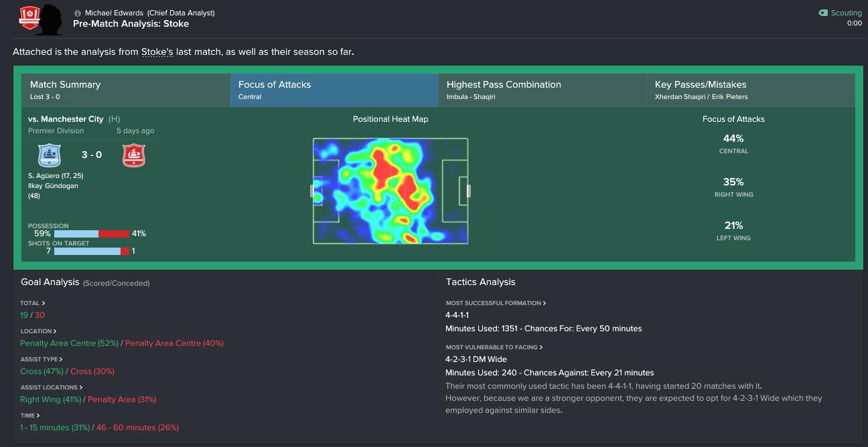868x447 pixels.
Task: Select the green Scouting eye icon
Action: (x=821, y=12)
